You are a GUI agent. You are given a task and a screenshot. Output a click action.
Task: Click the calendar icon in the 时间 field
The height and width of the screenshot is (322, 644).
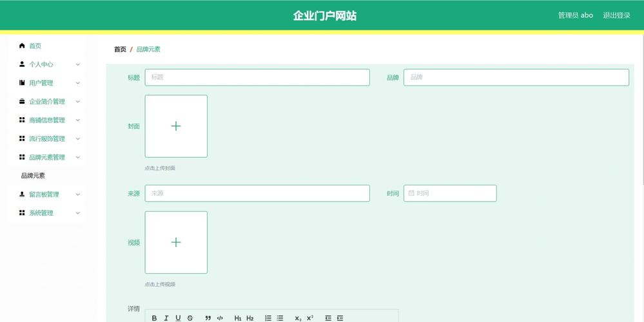coord(411,193)
